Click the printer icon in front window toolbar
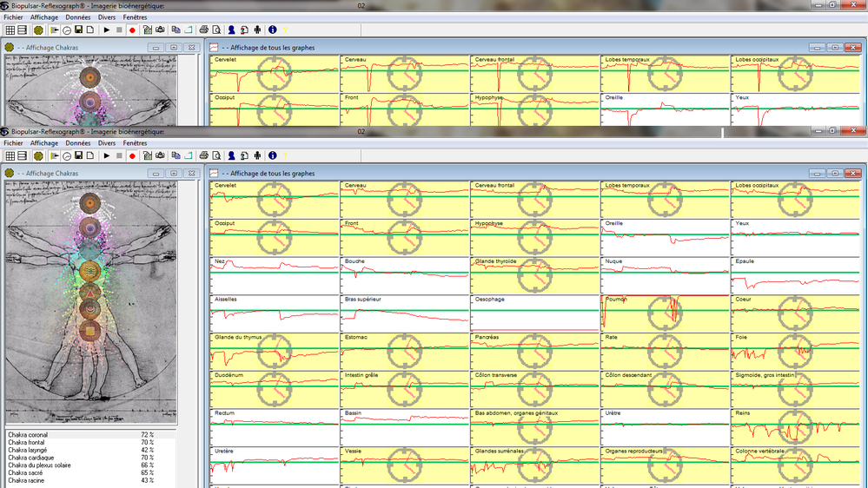 [203, 155]
